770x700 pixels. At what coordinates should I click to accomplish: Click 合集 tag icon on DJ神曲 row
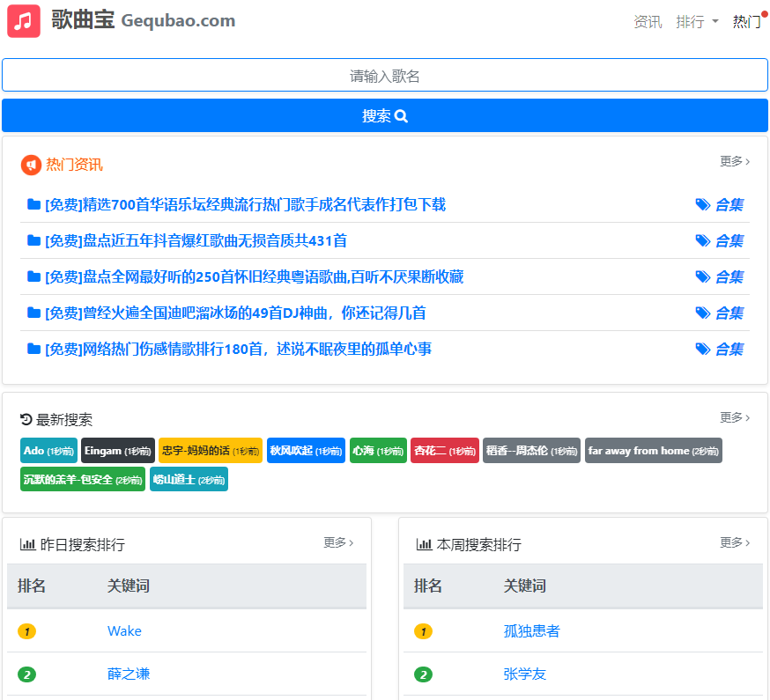pyautogui.click(x=703, y=313)
